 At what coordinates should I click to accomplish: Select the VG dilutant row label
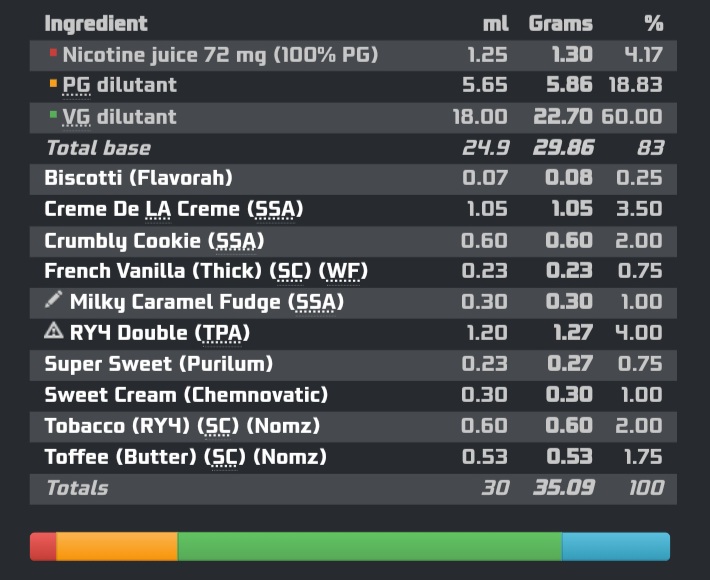pyautogui.click(x=120, y=117)
